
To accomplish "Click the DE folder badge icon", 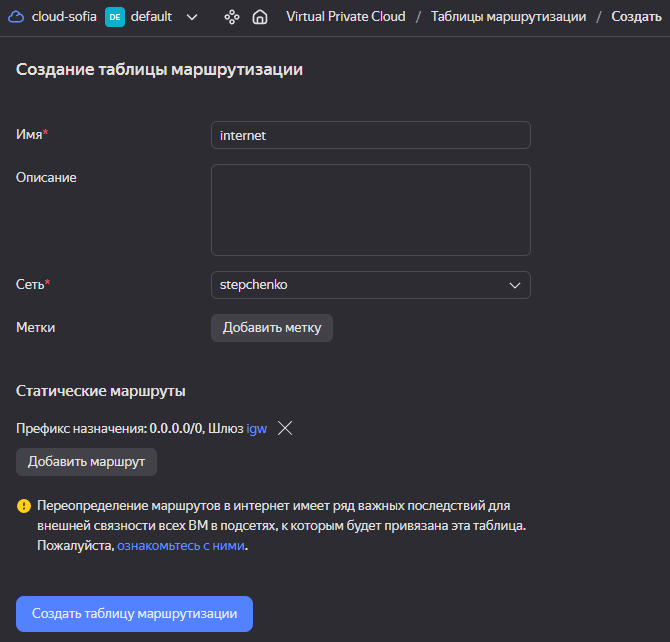I will click(x=115, y=17).
